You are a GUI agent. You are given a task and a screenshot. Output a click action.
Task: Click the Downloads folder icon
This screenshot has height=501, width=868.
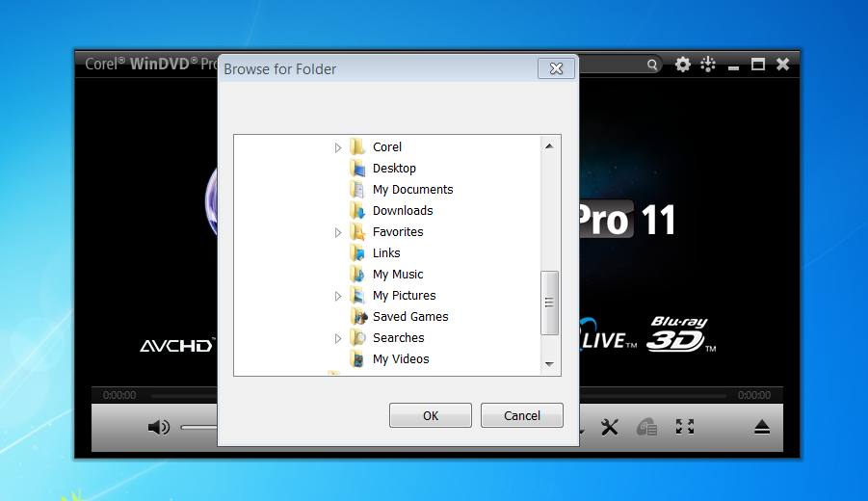358,210
